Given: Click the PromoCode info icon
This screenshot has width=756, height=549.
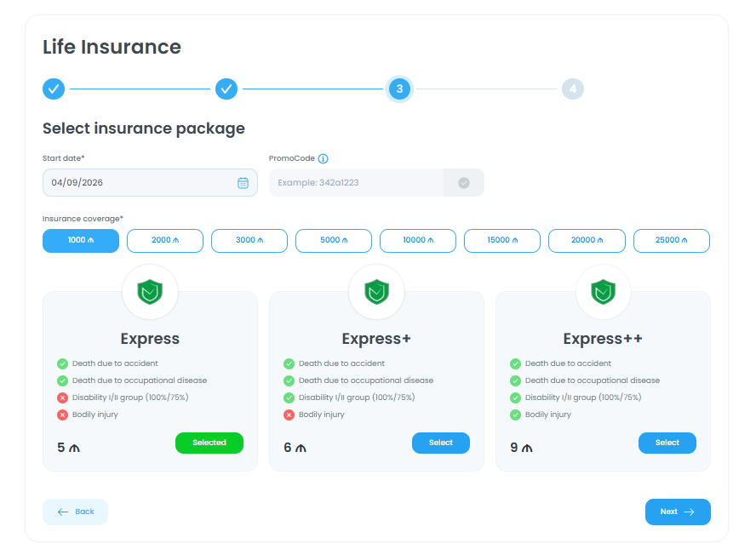Looking at the screenshot, I should coord(324,158).
